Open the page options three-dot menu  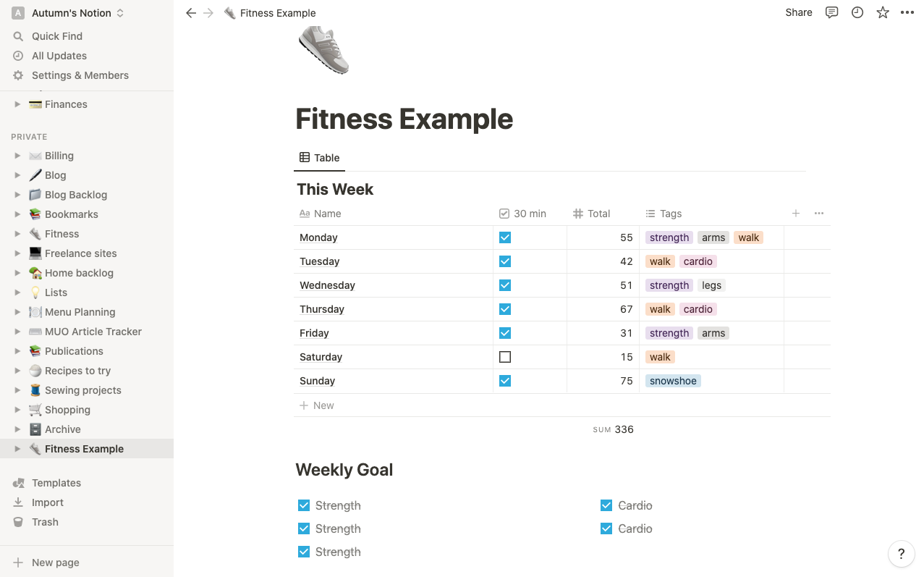pos(907,12)
